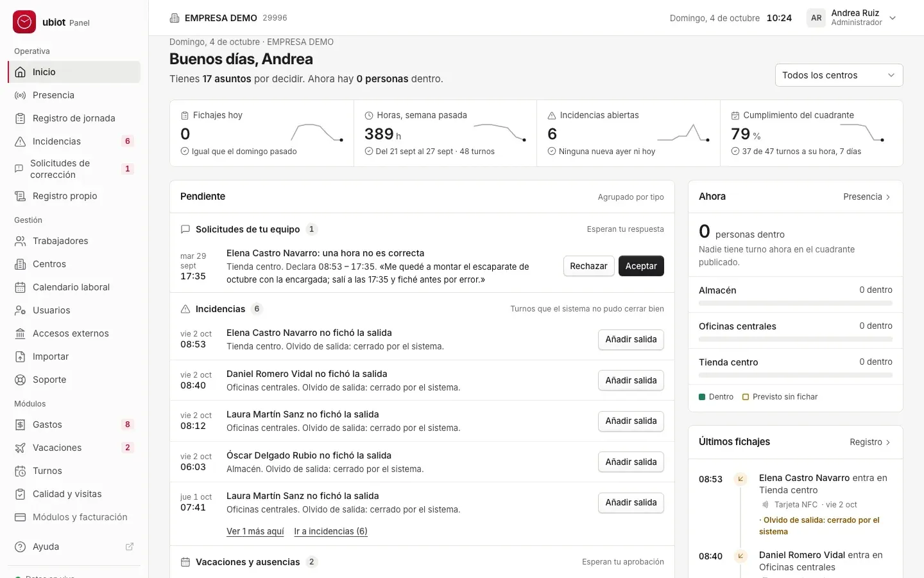Click the Incidencias abiertas stat card
The height and width of the screenshot is (578, 924).
coord(628,133)
